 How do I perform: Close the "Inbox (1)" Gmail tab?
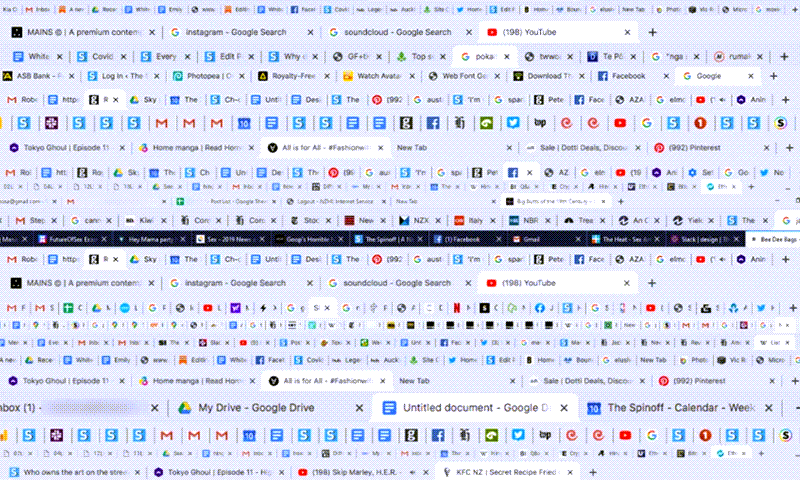click(x=155, y=408)
